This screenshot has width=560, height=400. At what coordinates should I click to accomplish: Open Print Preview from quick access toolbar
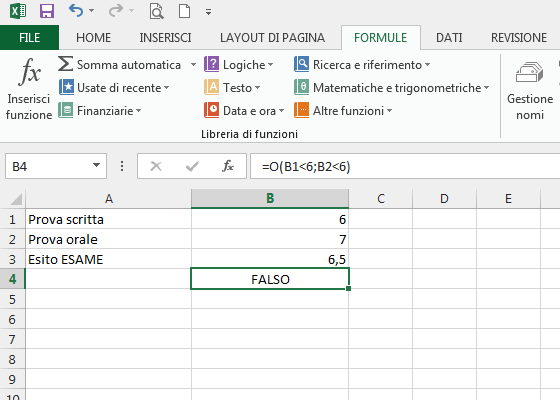(156, 11)
